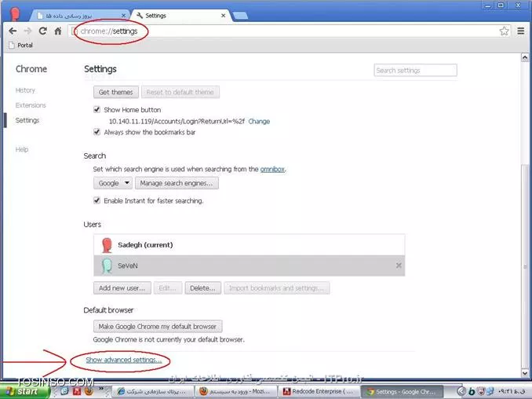Select Settings in Chrome sidebar

tap(27, 120)
